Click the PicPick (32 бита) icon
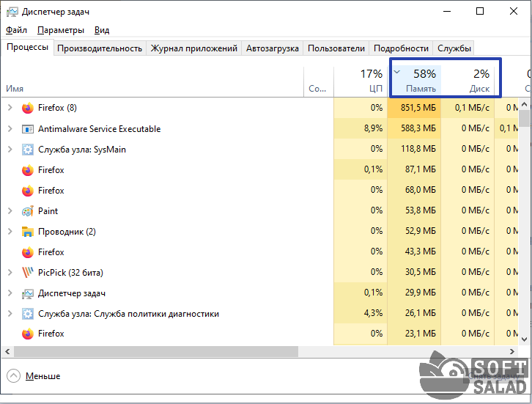Viewport: 532px width, 404px height. click(28, 272)
